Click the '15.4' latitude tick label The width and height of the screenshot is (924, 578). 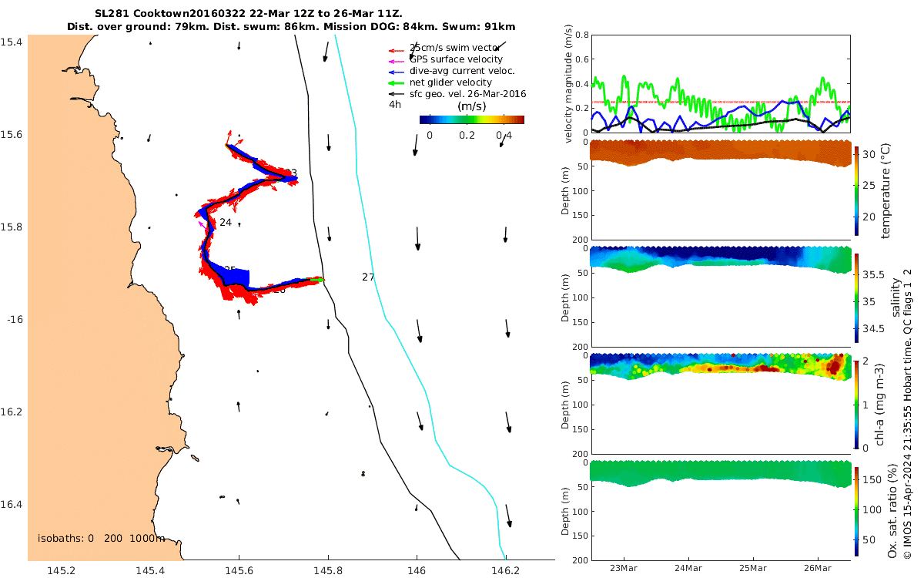[12, 41]
